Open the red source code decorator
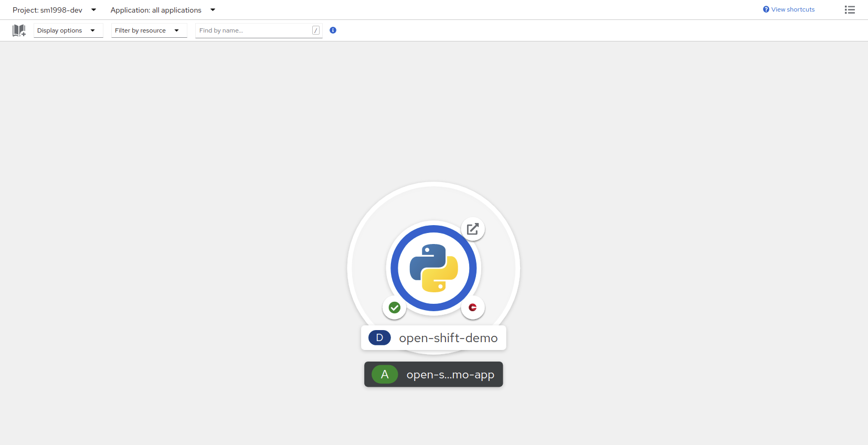 click(473, 308)
